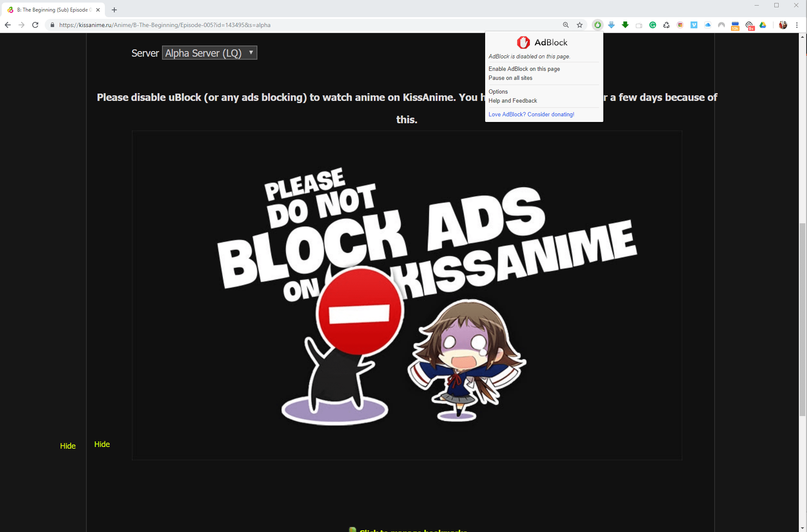Open the Grammarly extension icon

click(x=653, y=25)
